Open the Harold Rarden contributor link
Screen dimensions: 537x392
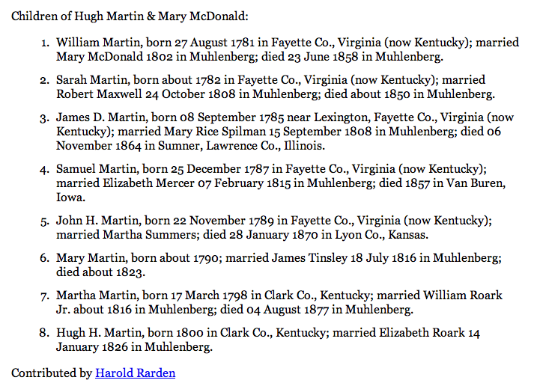pyautogui.click(x=135, y=373)
